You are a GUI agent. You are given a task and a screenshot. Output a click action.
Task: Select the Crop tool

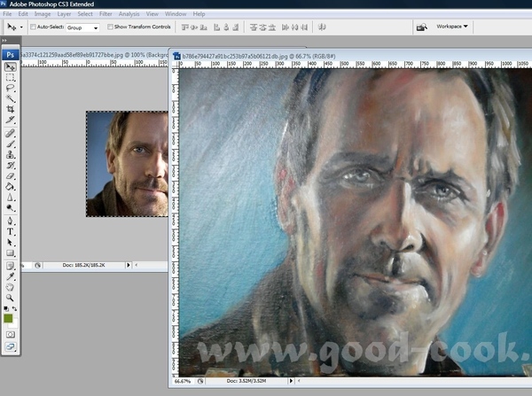tap(10, 109)
